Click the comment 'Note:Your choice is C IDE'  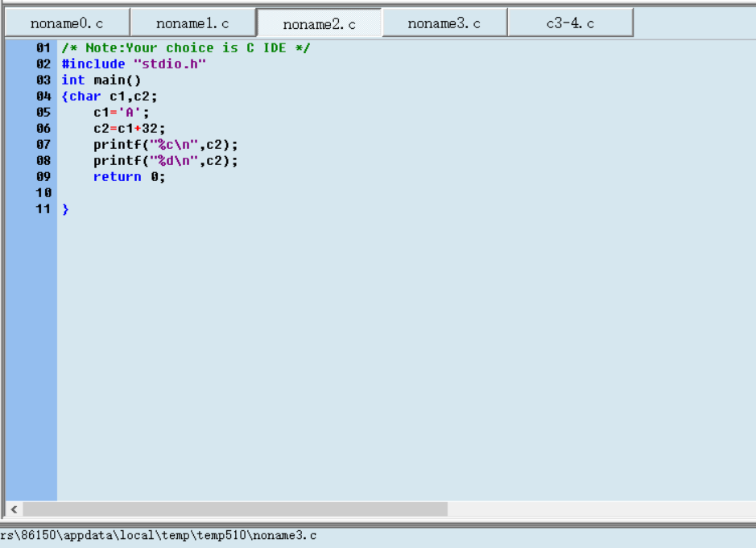pyautogui.click(x=186, y=47)
